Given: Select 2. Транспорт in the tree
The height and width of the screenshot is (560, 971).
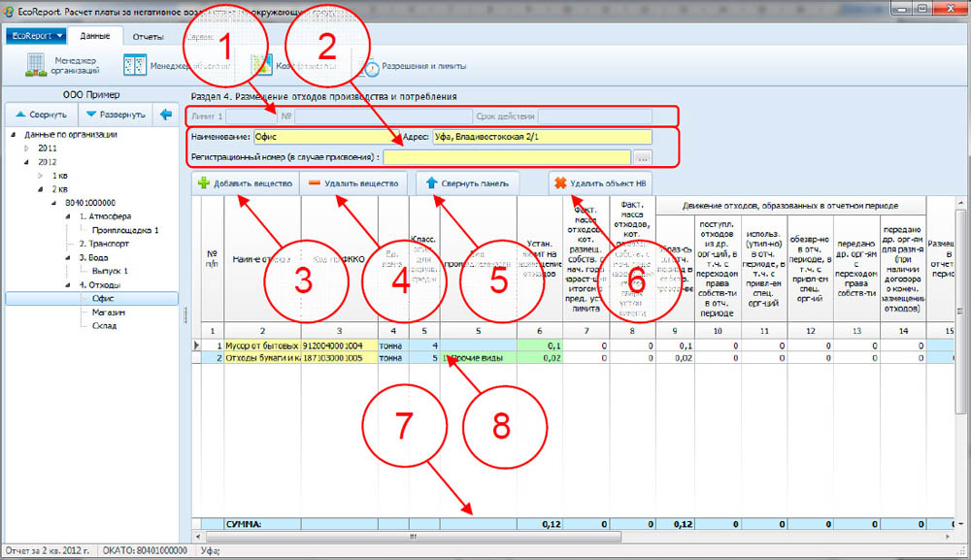Looking at the screenshot, I should pyautogui.click(x=104, y=244).
